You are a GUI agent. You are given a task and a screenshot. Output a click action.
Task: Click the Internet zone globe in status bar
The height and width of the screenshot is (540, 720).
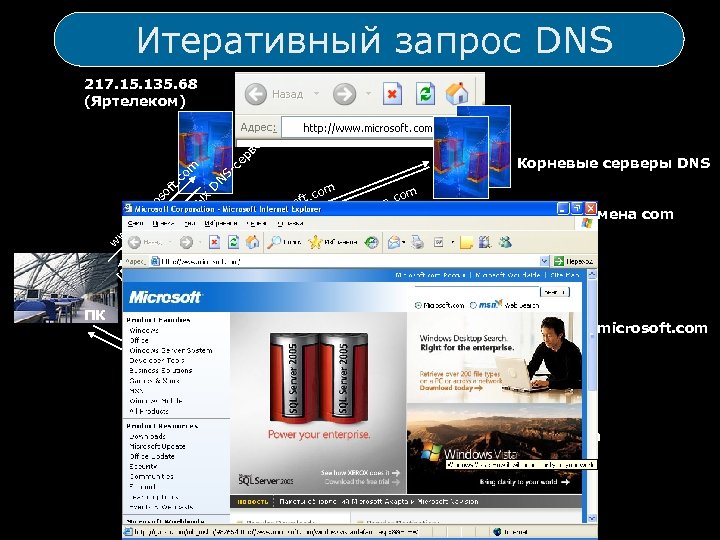coord(497,532)
